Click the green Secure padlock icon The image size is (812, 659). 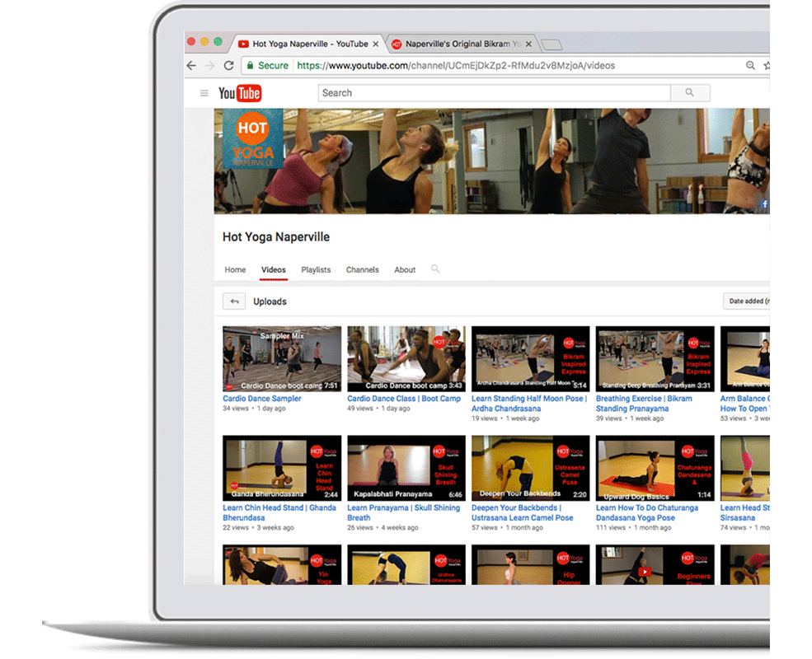(x=250, y=65)
